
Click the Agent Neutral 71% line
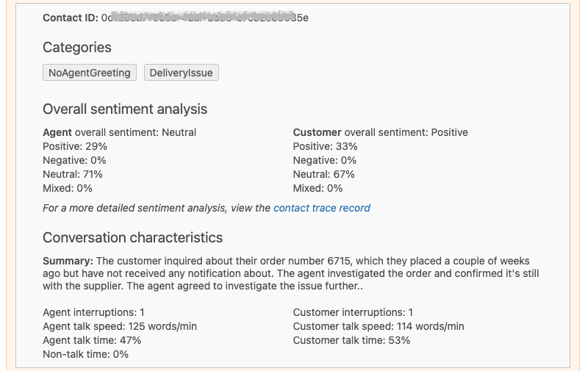click(x=73, y=174)
